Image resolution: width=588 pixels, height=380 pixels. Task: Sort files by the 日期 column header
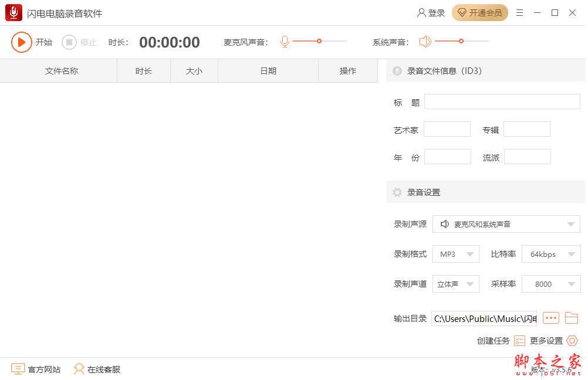click(268, 70)
